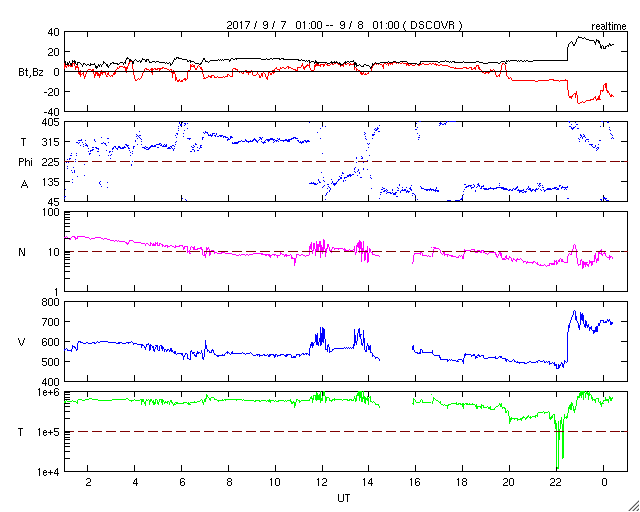Click the '6' hour label on the UT axis
Screen dimensions: 640x512
click(x=182, y=482)
